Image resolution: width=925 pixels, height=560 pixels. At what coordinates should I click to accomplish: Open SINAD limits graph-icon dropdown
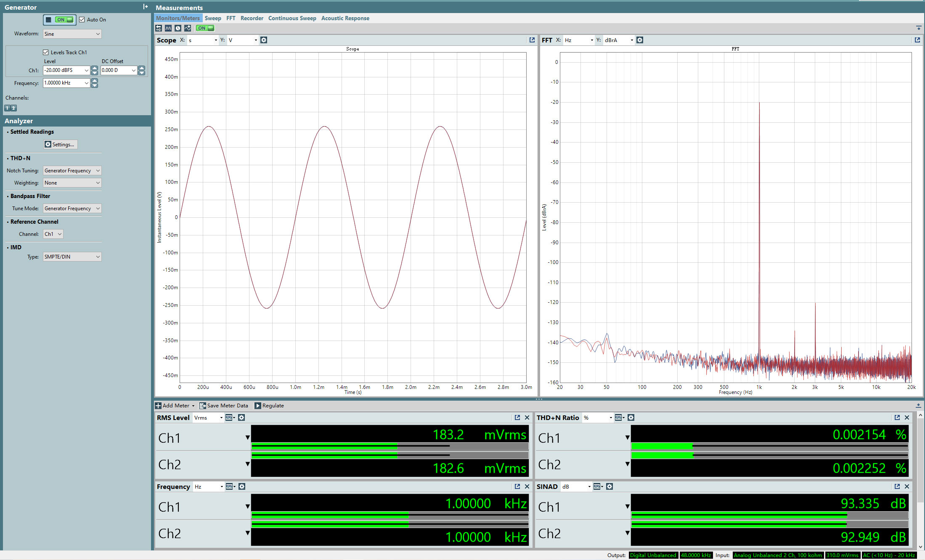tap(598, 486)
